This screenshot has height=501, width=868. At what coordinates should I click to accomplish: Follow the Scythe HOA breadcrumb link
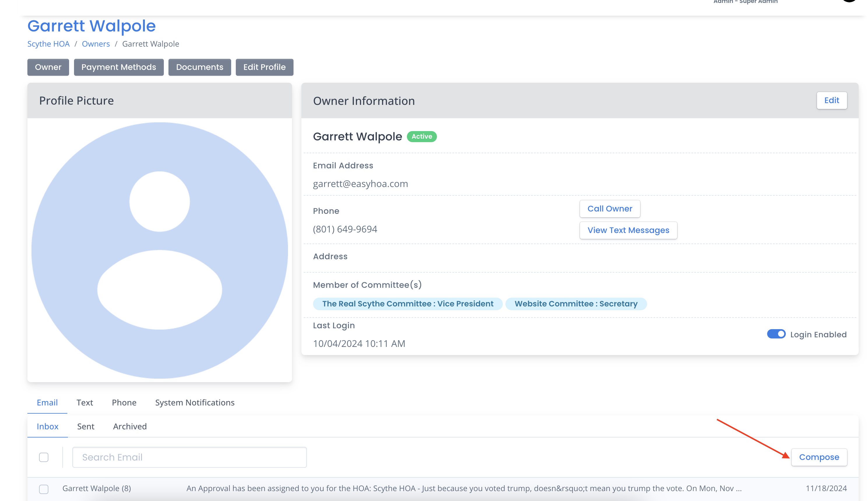click(48, 44)
